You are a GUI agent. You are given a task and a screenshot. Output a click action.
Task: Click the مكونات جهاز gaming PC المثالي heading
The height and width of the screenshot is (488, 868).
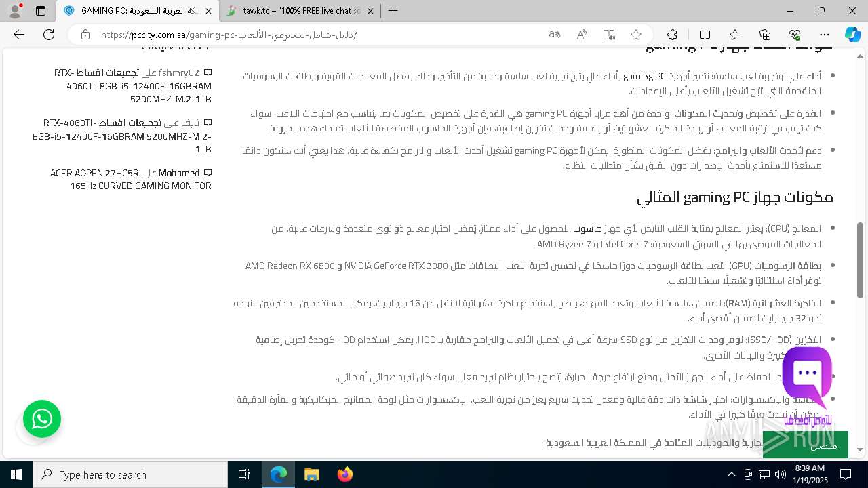point(734,197)
